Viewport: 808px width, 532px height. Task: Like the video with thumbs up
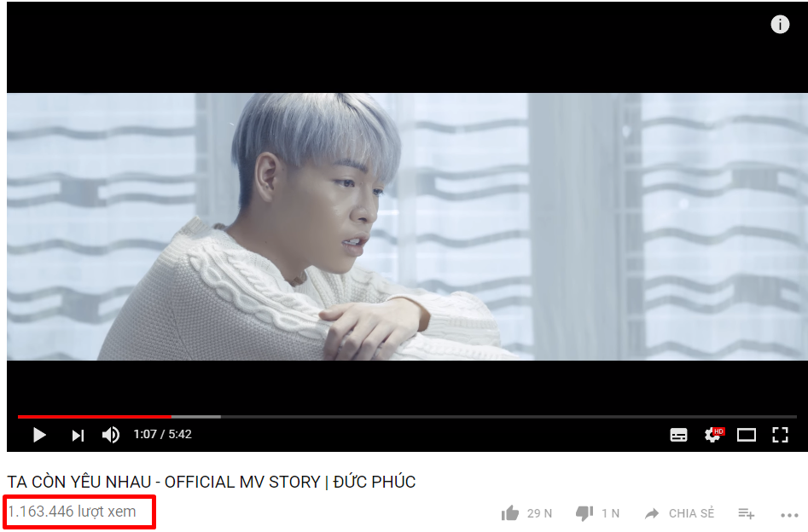click(509, 513)
